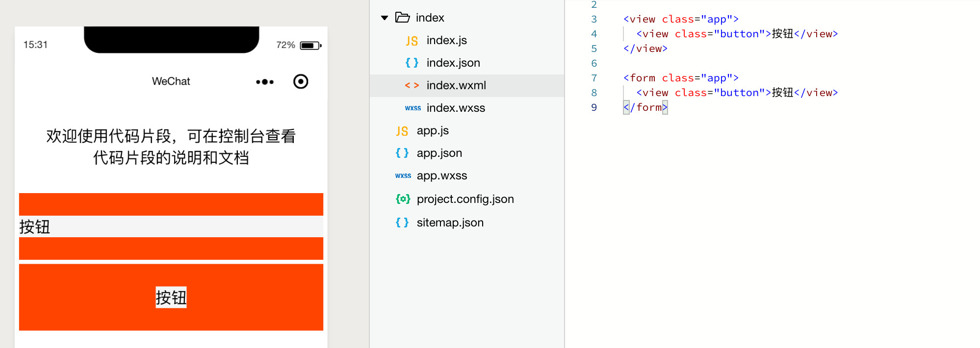Open the mini program three-dots menu
This screenshot has width=980, height=348.
(x=265, y=82)
